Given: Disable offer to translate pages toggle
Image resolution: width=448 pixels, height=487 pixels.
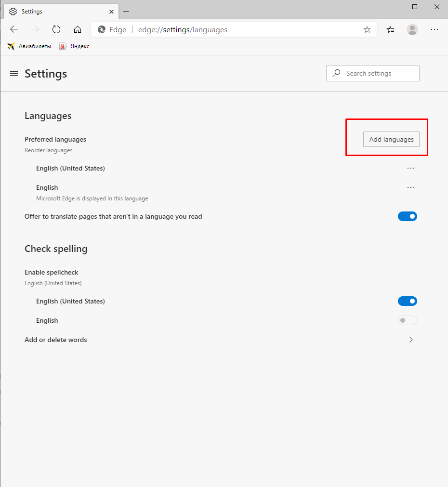Looking at the screenshot, I should click(x=407, y=217).
